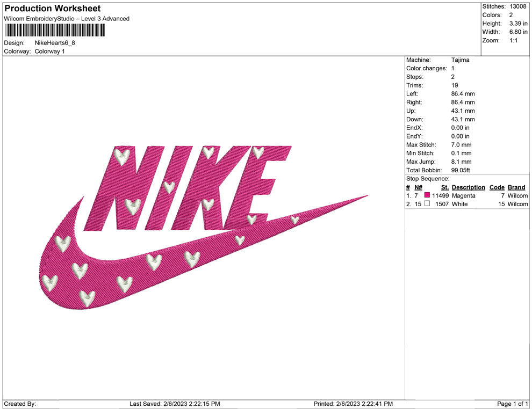The image size is (532, 409).
Task: Click the Trims value '19'
Action: (455, 85)
